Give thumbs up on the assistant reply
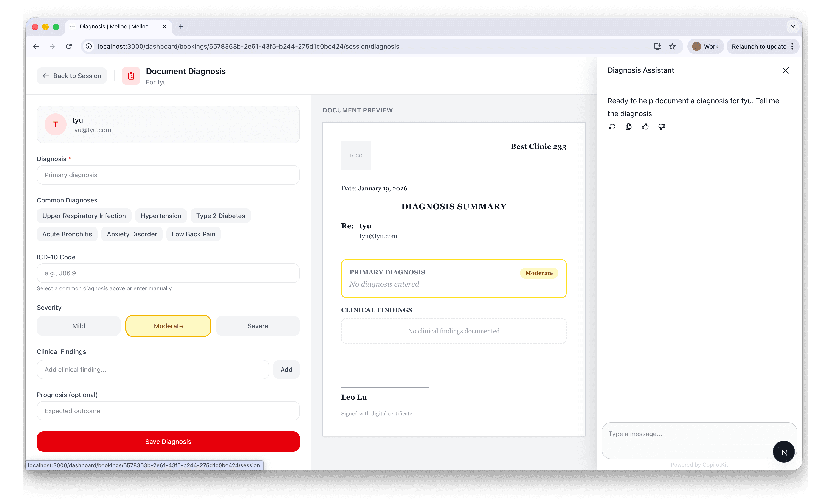Screen dimensions: 828x504 pos(645,127)
